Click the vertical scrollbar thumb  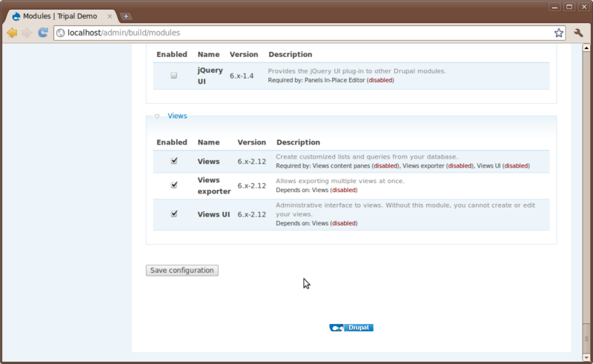[x=586, y=339]
